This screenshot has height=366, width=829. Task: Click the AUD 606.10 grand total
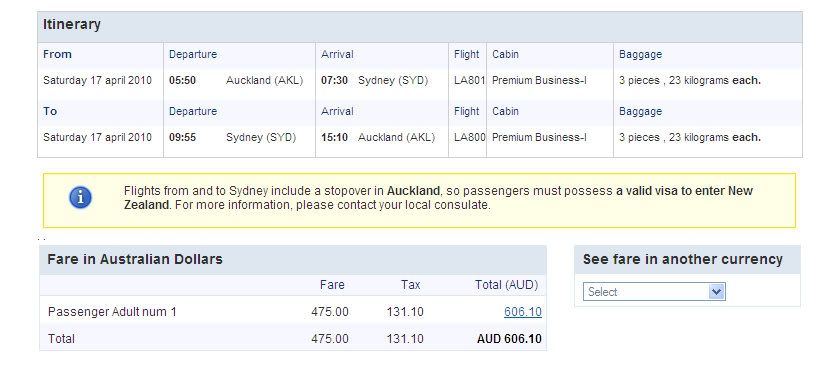(509, 338)
